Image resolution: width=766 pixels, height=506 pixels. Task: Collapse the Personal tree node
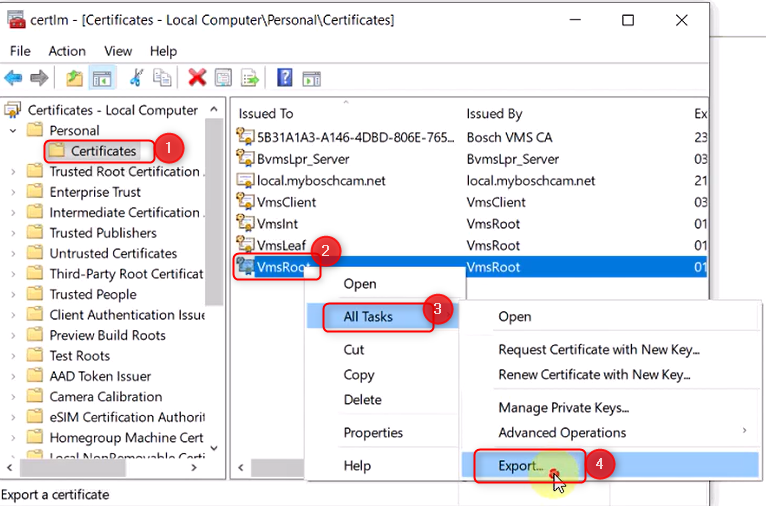[x=13, y=130]
